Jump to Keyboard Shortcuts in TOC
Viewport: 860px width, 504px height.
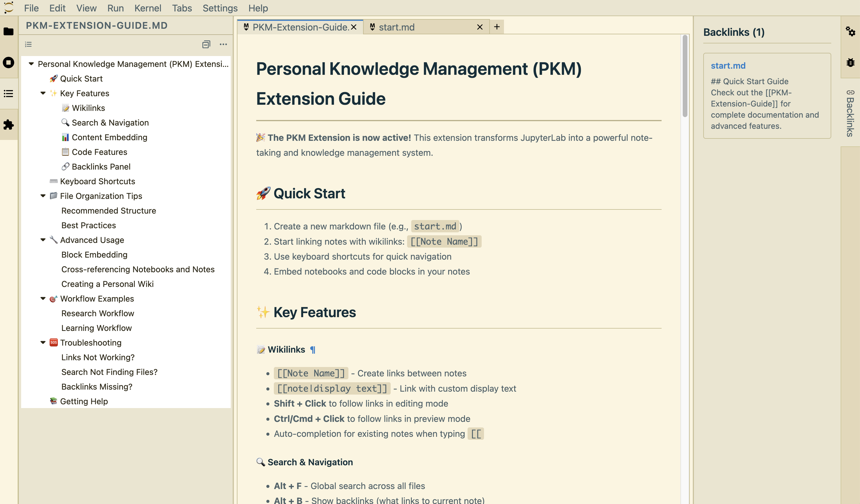97,181
